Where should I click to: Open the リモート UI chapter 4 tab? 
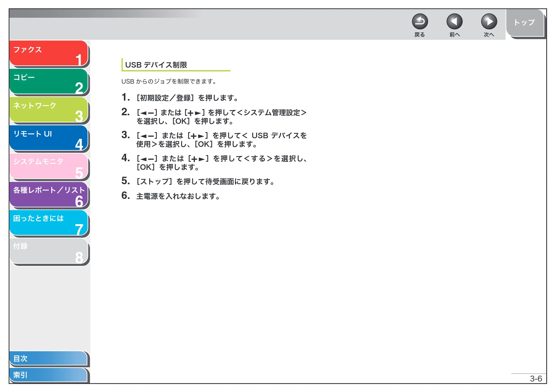click(49, 138)
